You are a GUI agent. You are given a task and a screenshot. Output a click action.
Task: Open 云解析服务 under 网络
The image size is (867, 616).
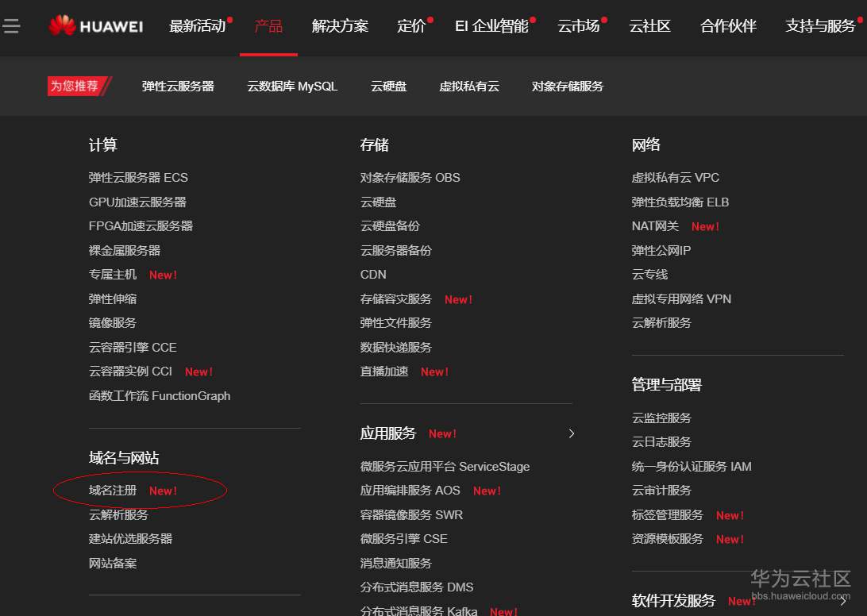coord(662,323)
